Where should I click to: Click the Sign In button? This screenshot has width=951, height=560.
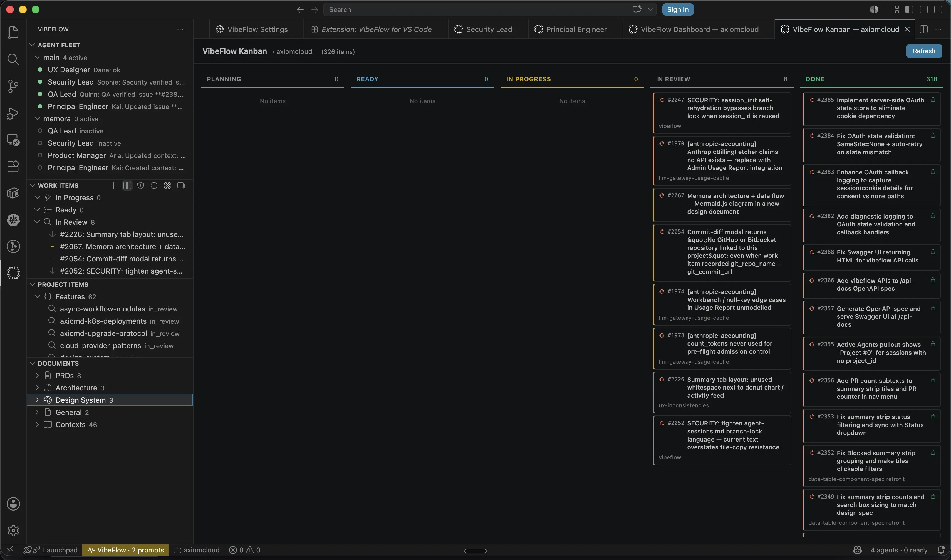pyautogui.click(x=678, y=9)
